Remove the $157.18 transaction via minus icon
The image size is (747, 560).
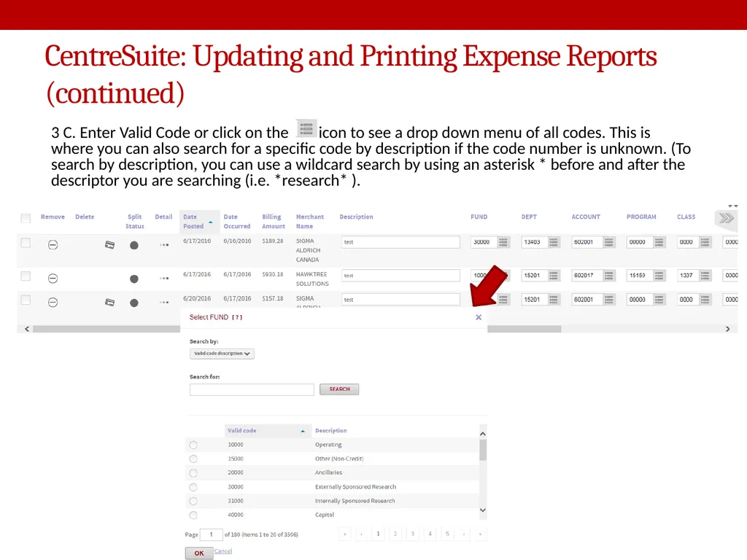[x=53, y=303]
